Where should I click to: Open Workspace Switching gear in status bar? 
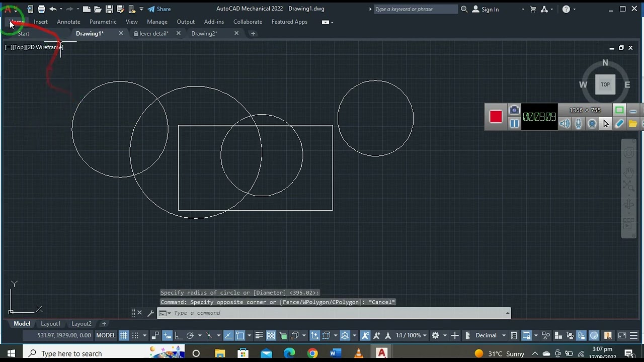tap(435, 335)
